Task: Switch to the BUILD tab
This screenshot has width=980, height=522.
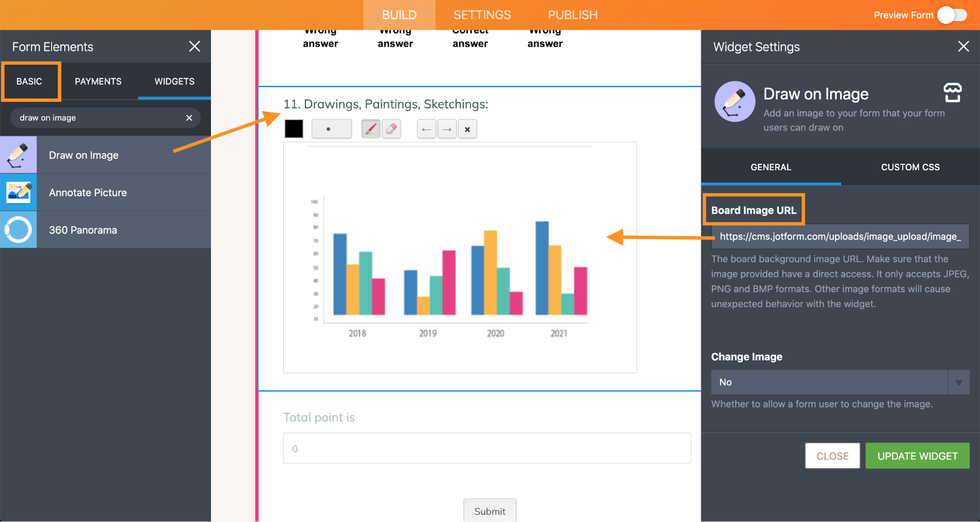Action: (x=399, y=15)
